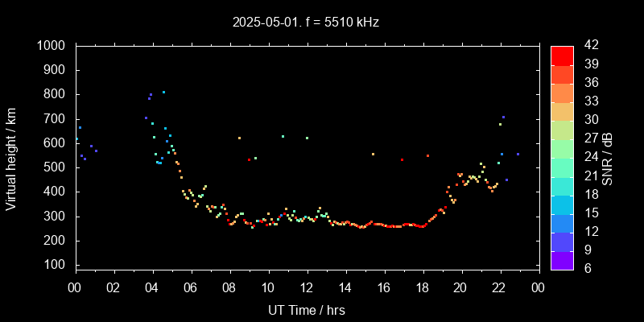Select the red top segment of the colorbar

pos(562,55)
